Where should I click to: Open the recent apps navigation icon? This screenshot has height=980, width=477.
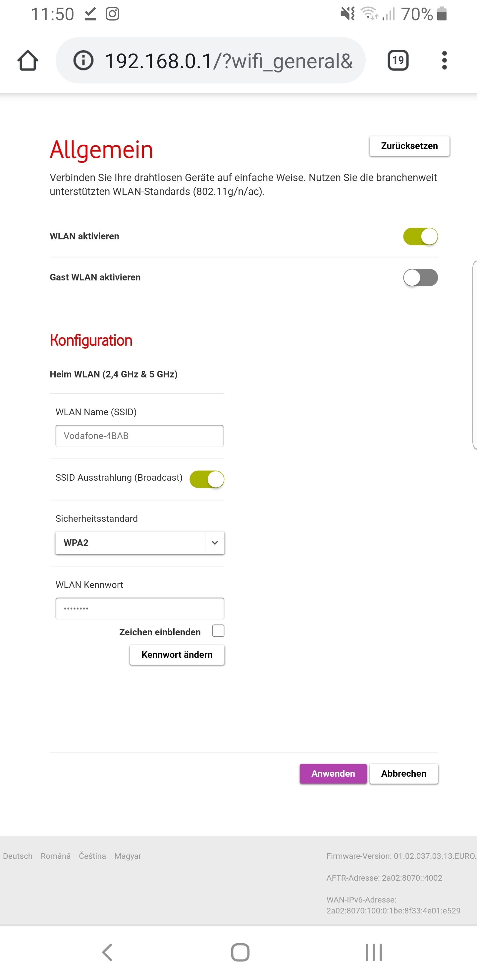click(373, 952)
